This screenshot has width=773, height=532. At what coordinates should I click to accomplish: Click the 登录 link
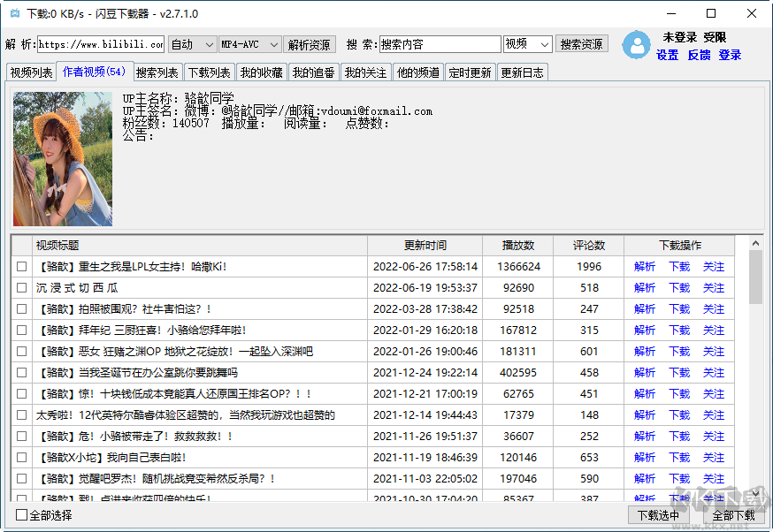[x=730, y=55]
